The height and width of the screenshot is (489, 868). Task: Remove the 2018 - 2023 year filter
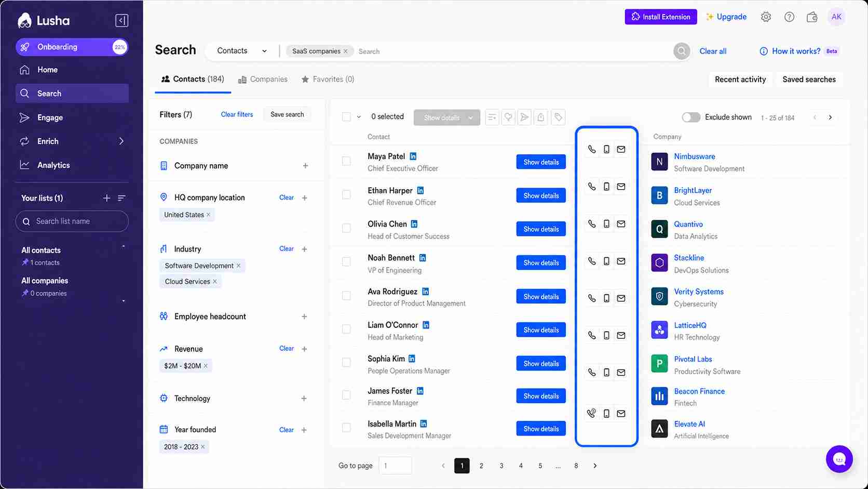[x=203, y=447]
